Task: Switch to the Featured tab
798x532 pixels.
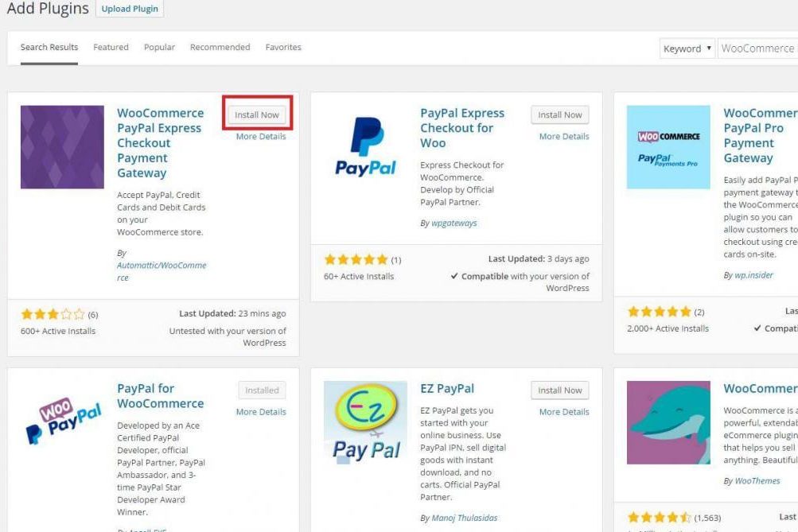Action: (111, 47)
